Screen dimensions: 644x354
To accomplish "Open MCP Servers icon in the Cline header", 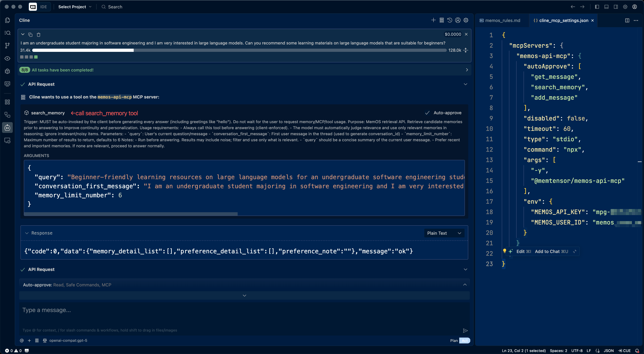I will pyautogui.click(x=442, y=20).
